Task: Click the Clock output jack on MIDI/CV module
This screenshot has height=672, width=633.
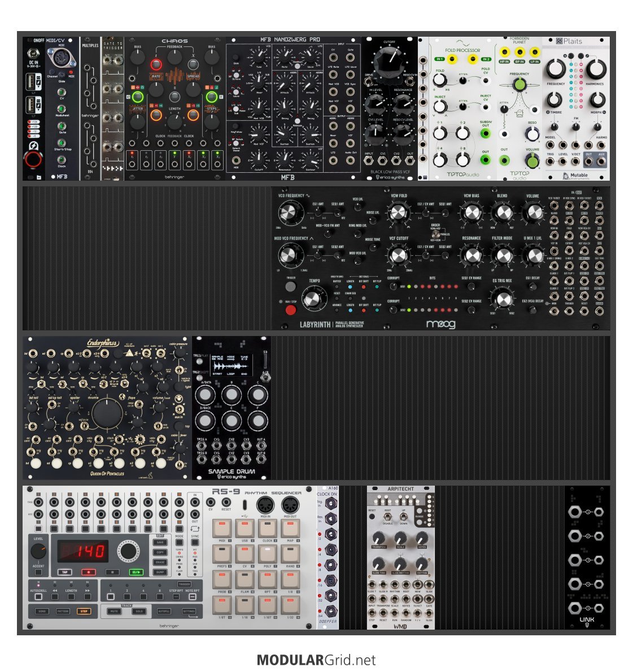Action: (x=62, y=159)
